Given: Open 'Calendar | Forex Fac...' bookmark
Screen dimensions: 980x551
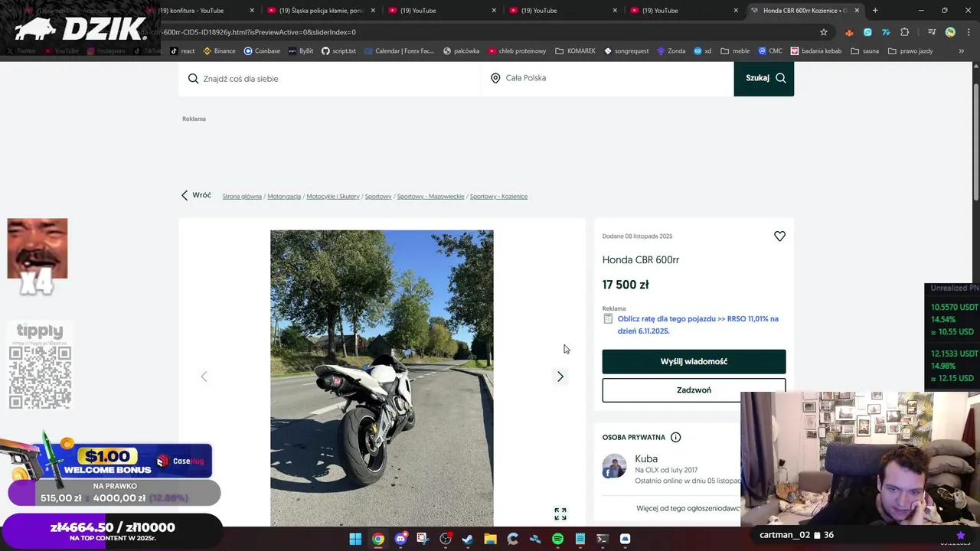Looking at the screenshot, I should [400, 51].
